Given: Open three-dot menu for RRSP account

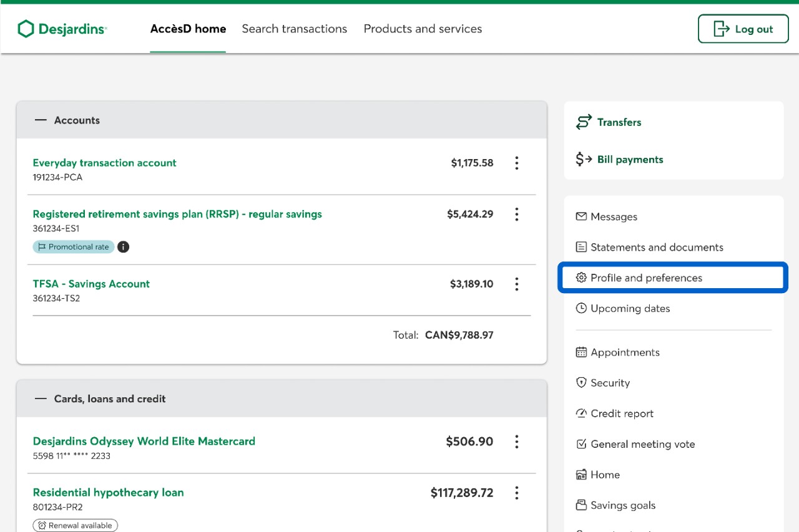Looking at the screenshot, I should (516, 215).
